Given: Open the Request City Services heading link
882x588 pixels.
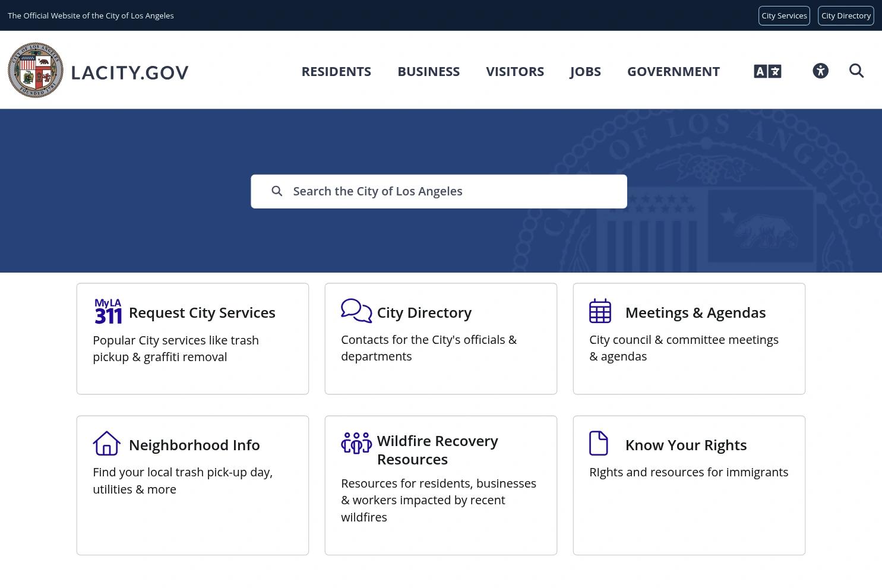Looking at the screenshot, I should click(202, 312).
